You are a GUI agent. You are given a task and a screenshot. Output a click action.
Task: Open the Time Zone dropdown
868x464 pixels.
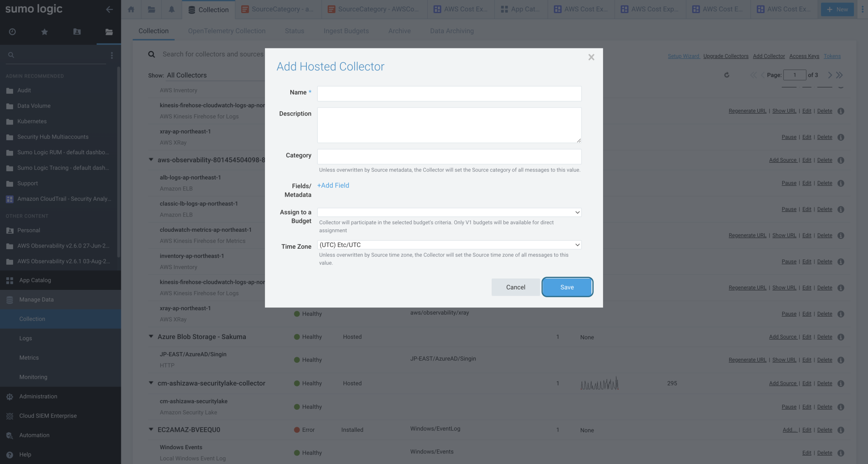(x=449, y=245)
